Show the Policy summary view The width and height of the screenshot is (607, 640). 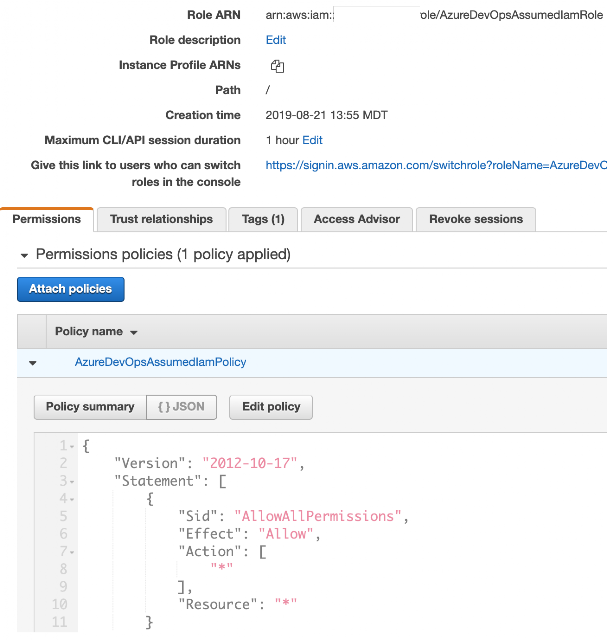tap(90, 407)
